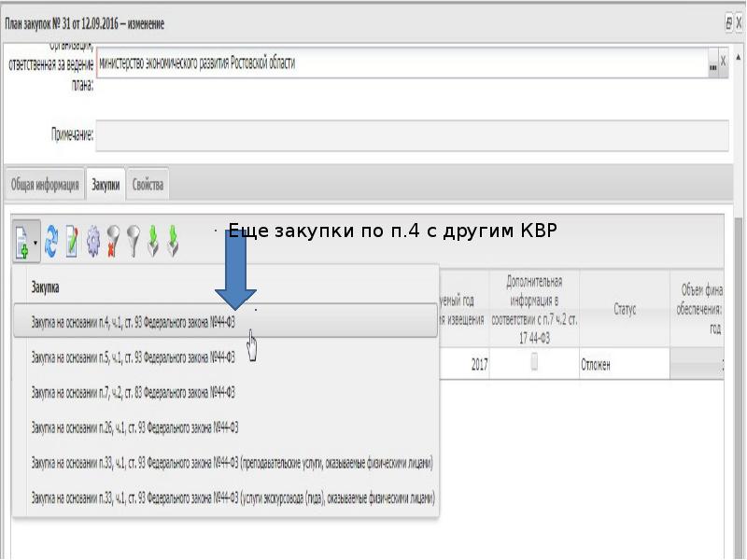Image resolution: width=747 pixels, height=560 pixels.
Task: Choose Закупка на основании п.5, ч.1, ст. 93
Action: 225,357
